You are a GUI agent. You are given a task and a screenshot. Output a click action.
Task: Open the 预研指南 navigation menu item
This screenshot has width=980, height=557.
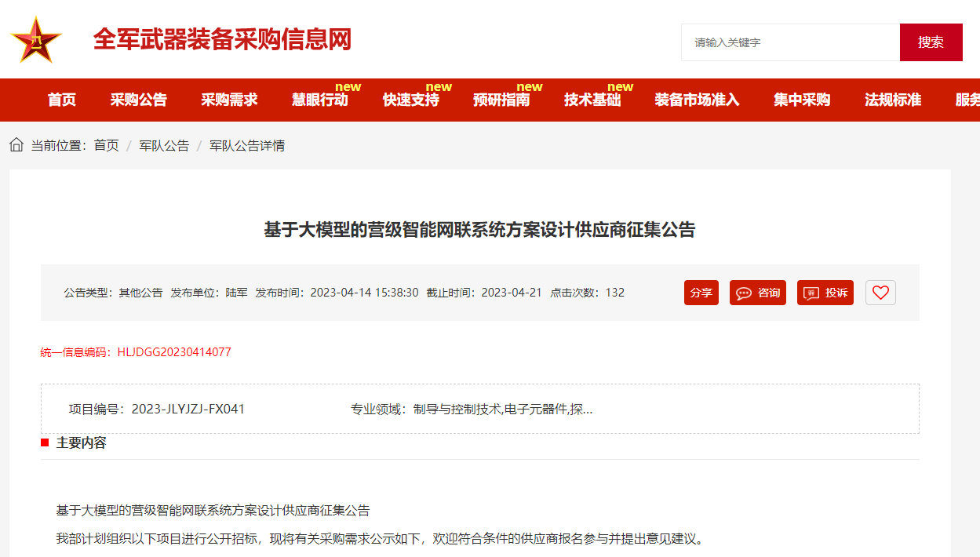tap(501, 100)
